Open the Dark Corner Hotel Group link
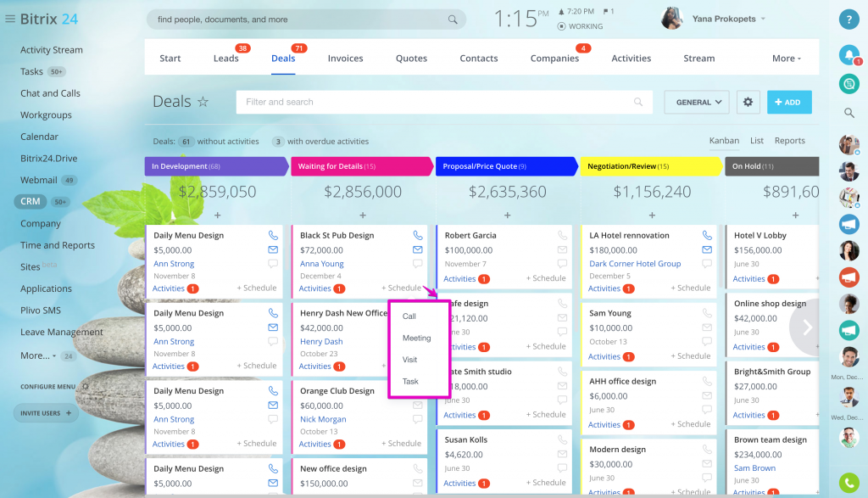Viewport: 868px width, 498px height. (635, 264)
